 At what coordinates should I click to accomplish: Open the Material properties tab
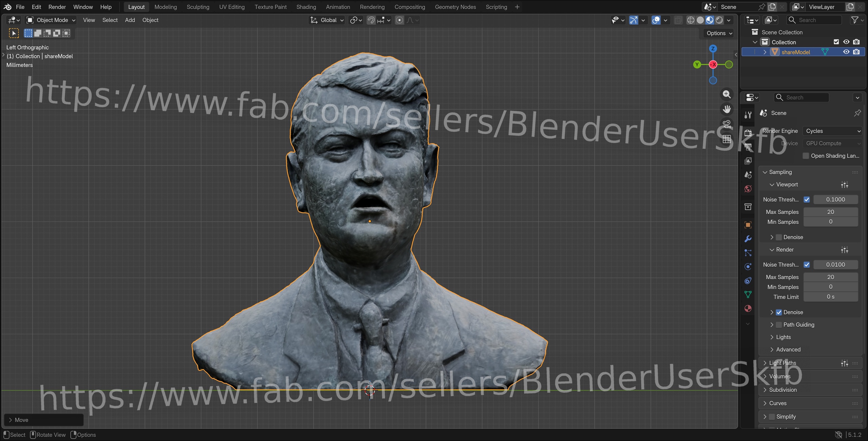pyautogui.click(x=748, y=308)
